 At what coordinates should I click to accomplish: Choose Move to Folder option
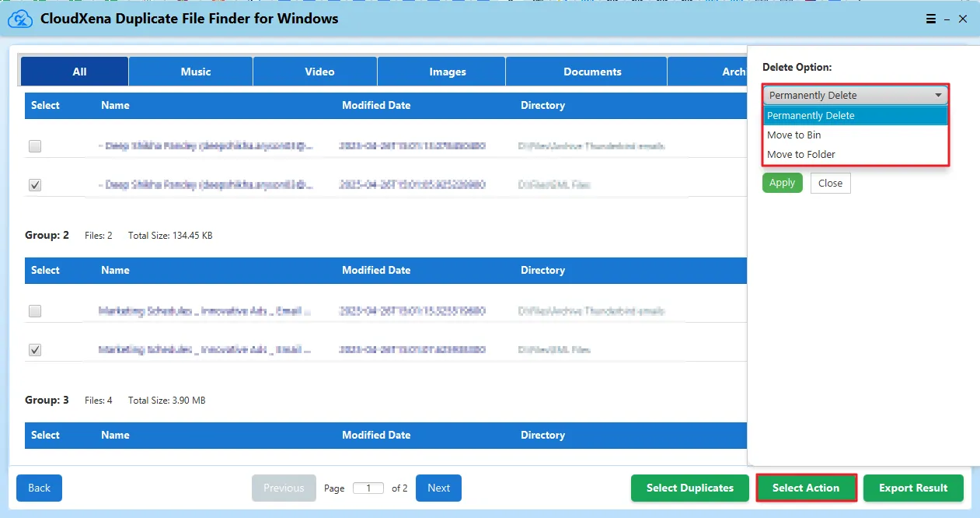pos(801,154)
